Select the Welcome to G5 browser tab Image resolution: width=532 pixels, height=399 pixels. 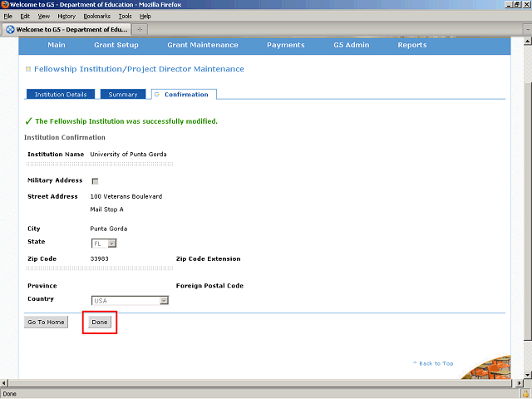tap(66, 30)
